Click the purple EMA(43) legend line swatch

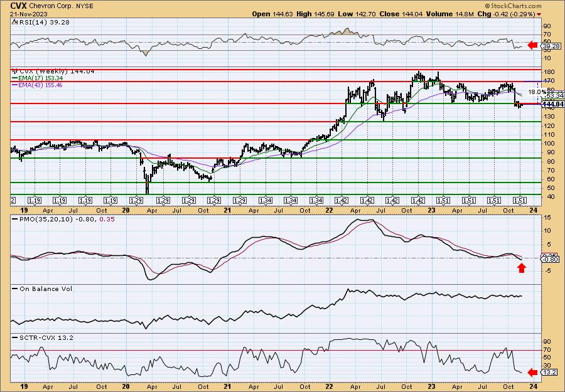coord(14,85)
